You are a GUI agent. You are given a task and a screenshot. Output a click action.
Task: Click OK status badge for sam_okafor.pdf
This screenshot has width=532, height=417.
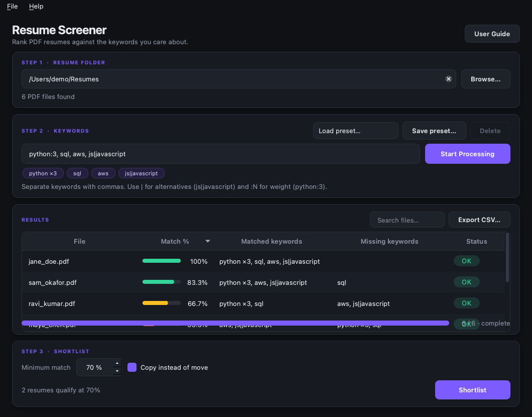(467, 282)
